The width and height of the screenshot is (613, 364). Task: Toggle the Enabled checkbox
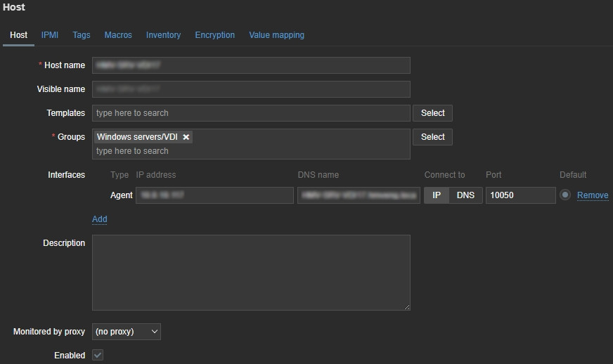[98, 356]
